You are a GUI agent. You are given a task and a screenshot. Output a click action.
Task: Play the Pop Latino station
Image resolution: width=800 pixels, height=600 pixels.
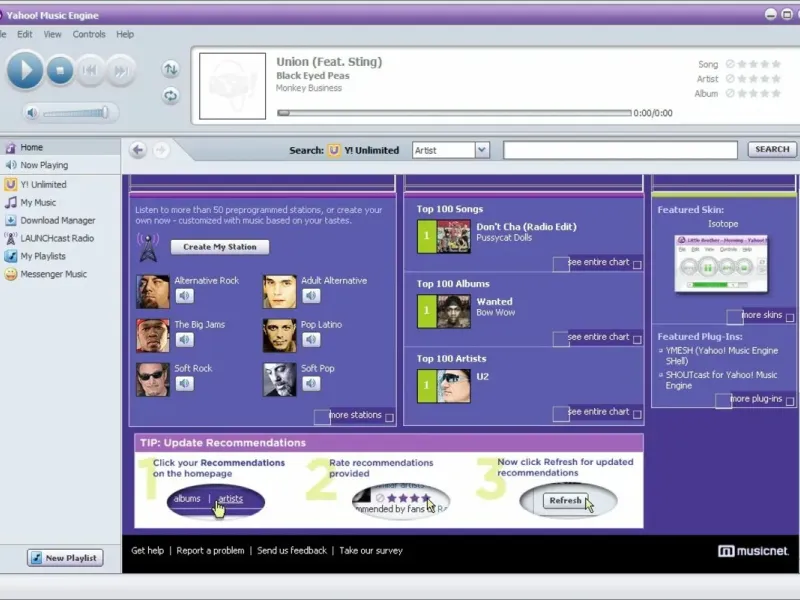tap(311, 340)
